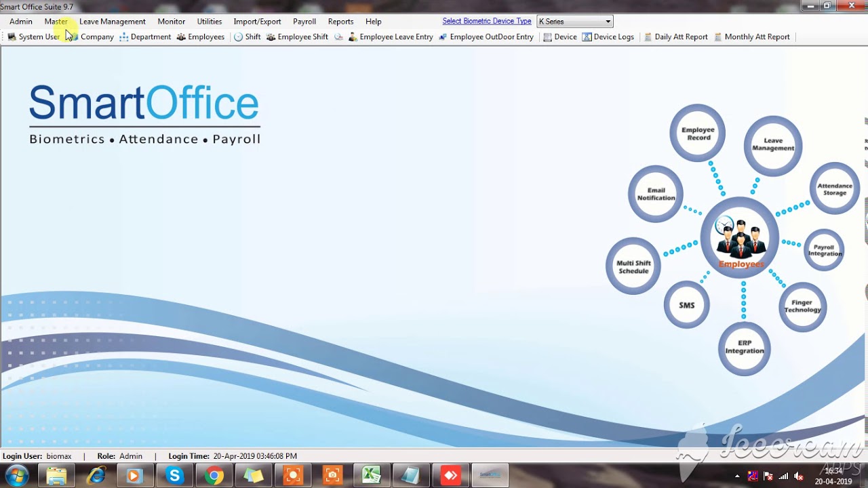Open the Shift clock toolbar item
The image size is (868, 488).
[x=247, y=37]
